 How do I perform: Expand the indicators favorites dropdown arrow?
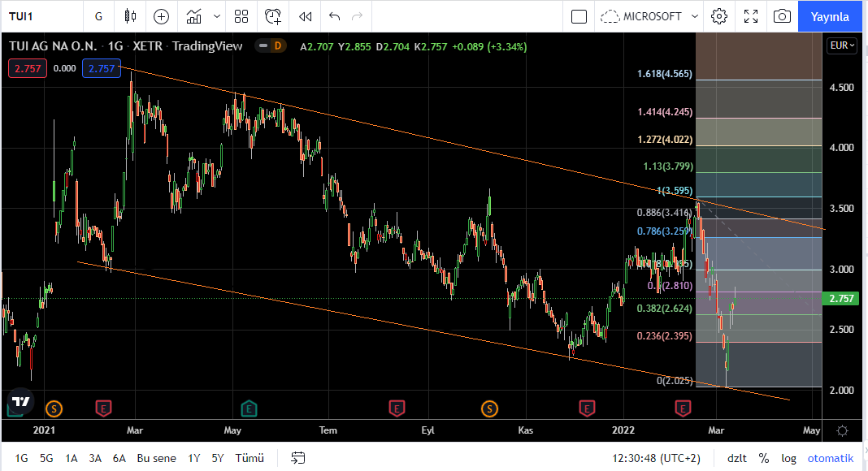(x=217, y=16)
